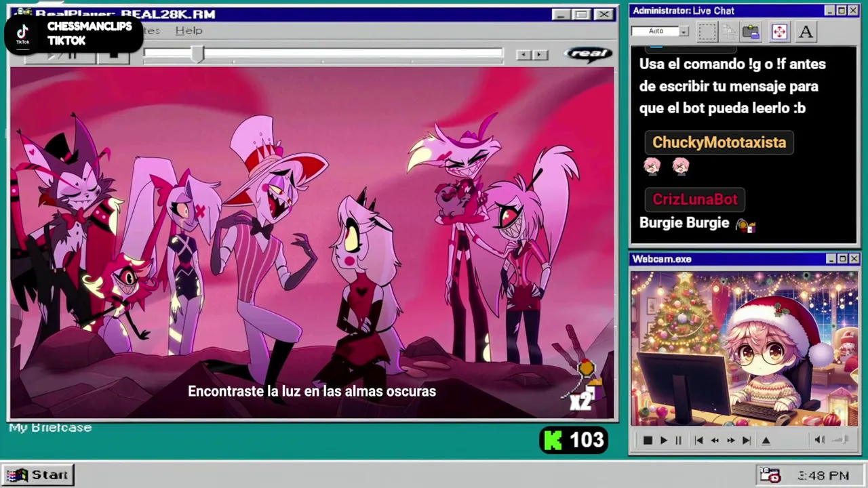This screenshot has width=868, height=488.
Task: Click the first pink emote under ChuckyMototaxista
Action: [x=652, y=165]
